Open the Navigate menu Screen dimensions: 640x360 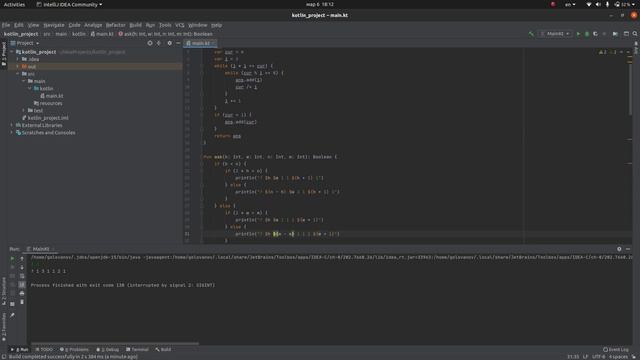[54, 25]
